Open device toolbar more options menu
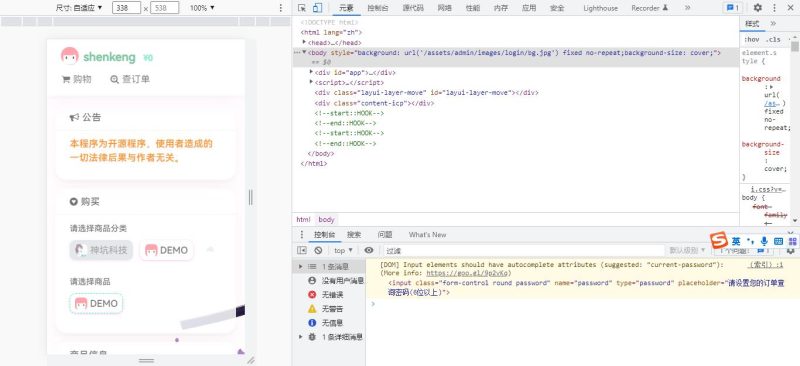 281,8
